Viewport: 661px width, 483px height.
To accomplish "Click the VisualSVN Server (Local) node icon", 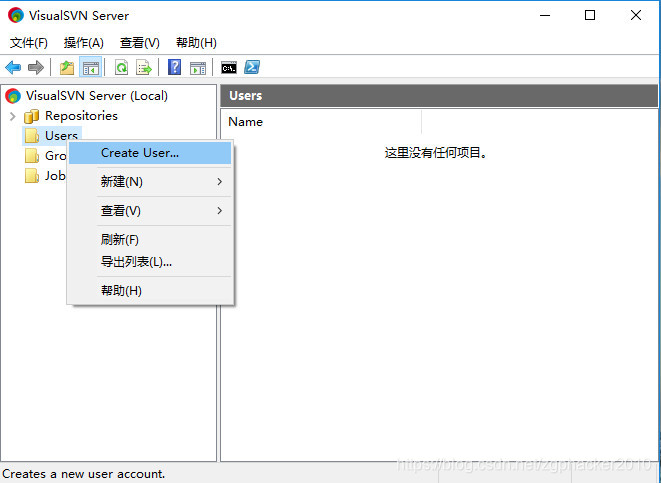I will (x=13, y=96).
